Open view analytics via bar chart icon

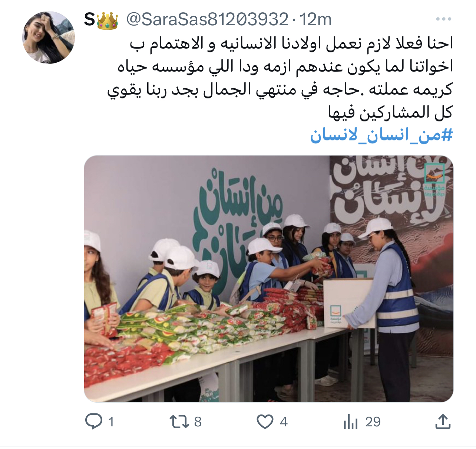351,422
